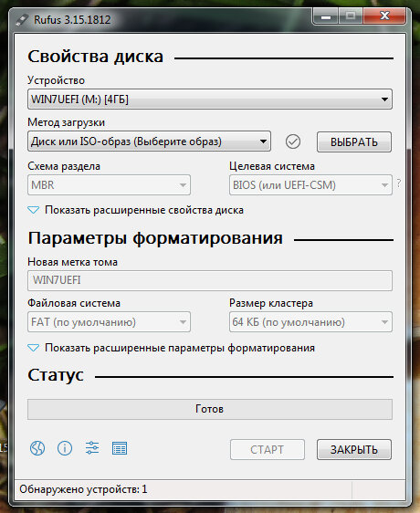Minimize the Rufus window
This screenshot has width=420, height=513.
[x=326, y=16]
